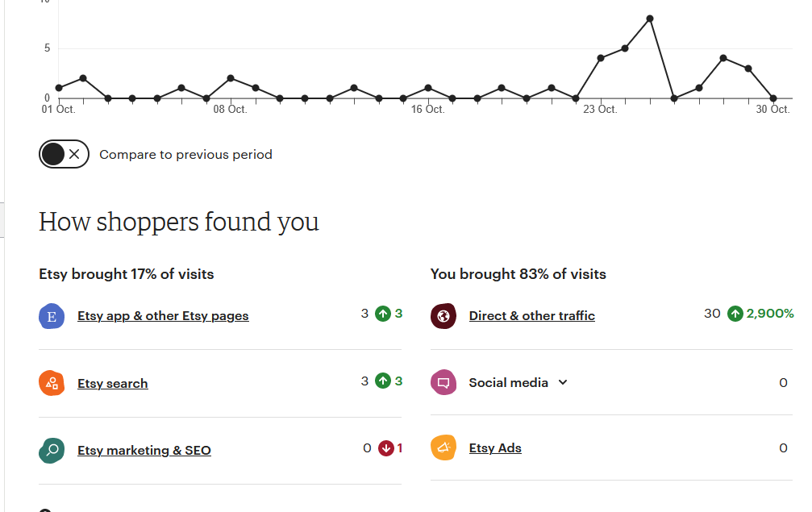Screen dimensions: 812x512
Task: Select the 23 Oct. data point
Action: tap(601, 58)
